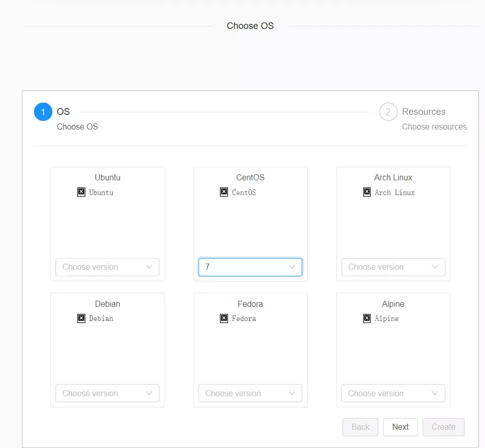Click the Create button
The width and height of the screenshot is (485, 448).
point(443,427)
